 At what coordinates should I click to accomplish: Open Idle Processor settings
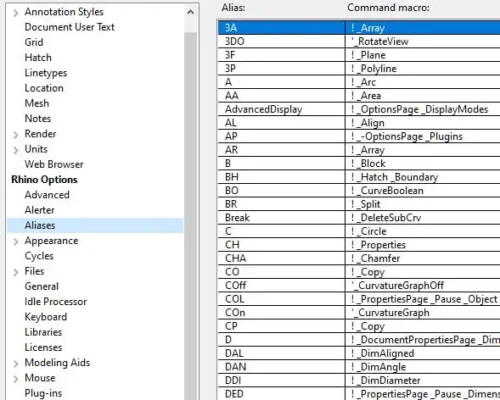[x=55, y=302]
